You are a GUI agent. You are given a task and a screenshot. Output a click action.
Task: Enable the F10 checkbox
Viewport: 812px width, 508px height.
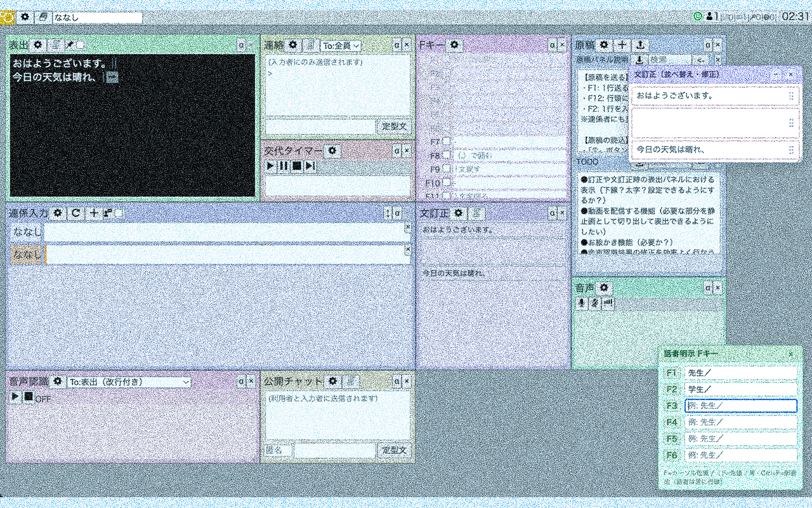[447, 183]
